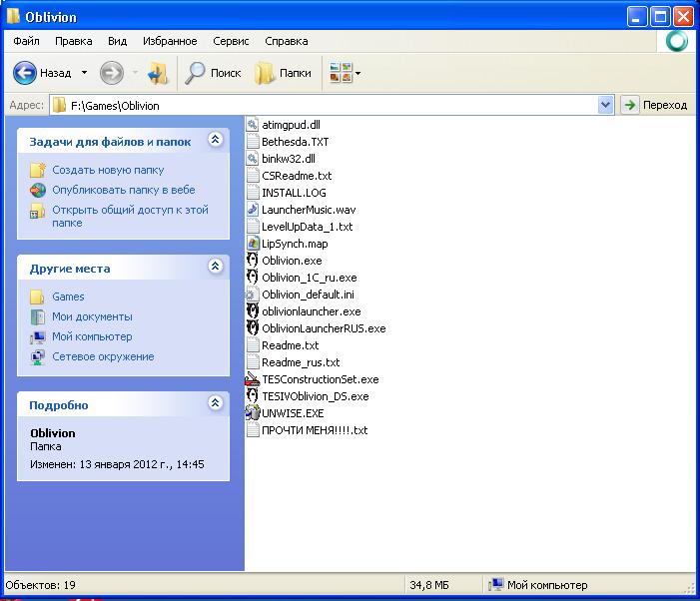Expand the address bar dropdown
Image resolution: width=700 pixels, height=601 pixels.
click(x=605, y=105)
